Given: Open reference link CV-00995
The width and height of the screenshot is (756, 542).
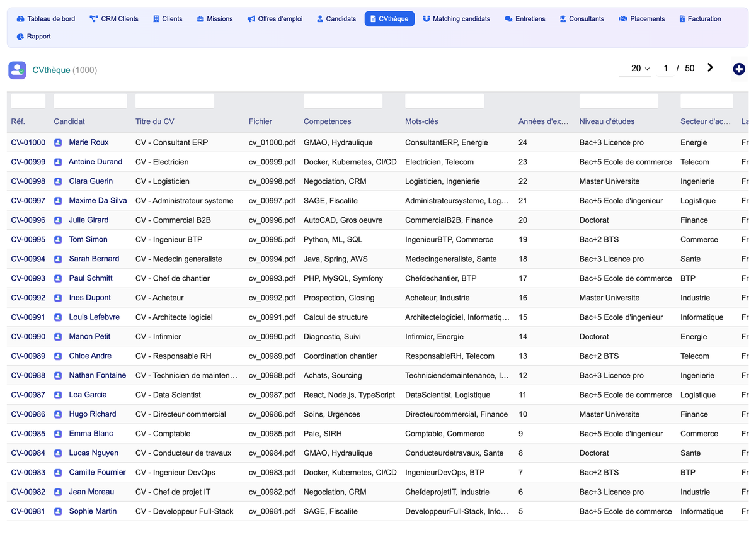Looking at the screenshot, I should [x=28, y=240].
